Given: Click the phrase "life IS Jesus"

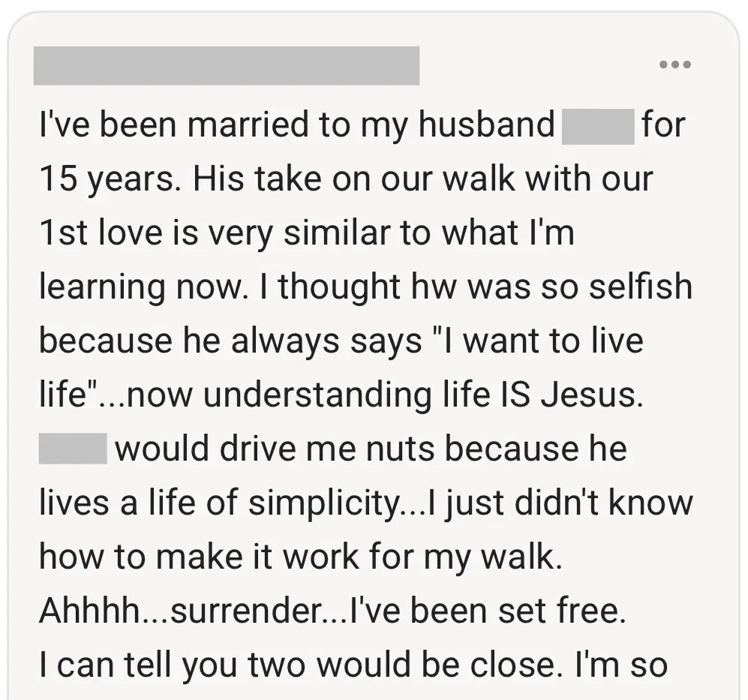Looking at the screenshot, I should (x=545, y=395).
